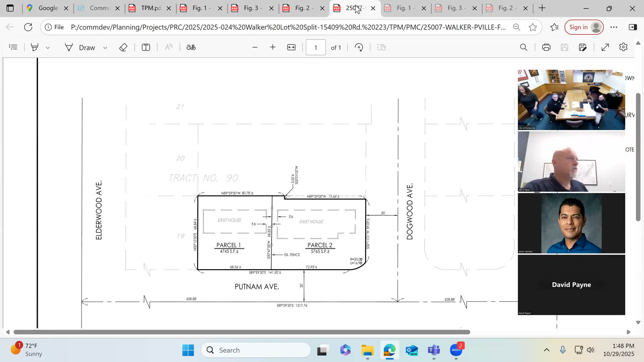Activate the Add text tool
Screen dimensions: 644x362
[x=146, y=47]
